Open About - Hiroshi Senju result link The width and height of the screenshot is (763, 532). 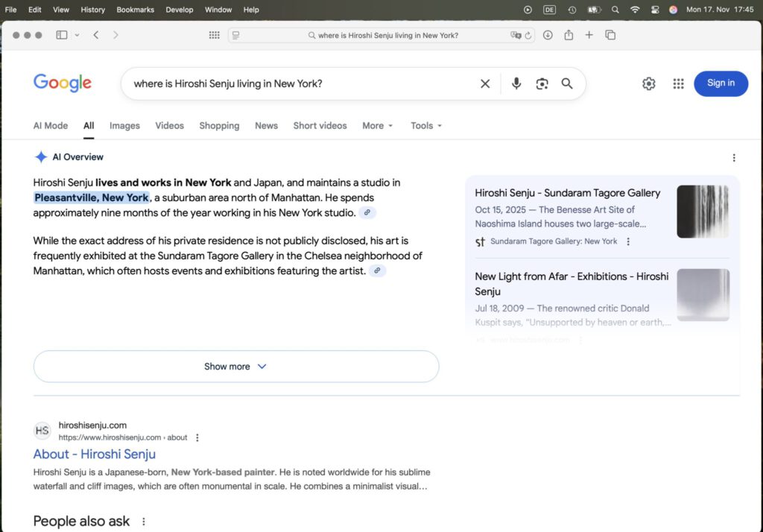pos(95,454)
